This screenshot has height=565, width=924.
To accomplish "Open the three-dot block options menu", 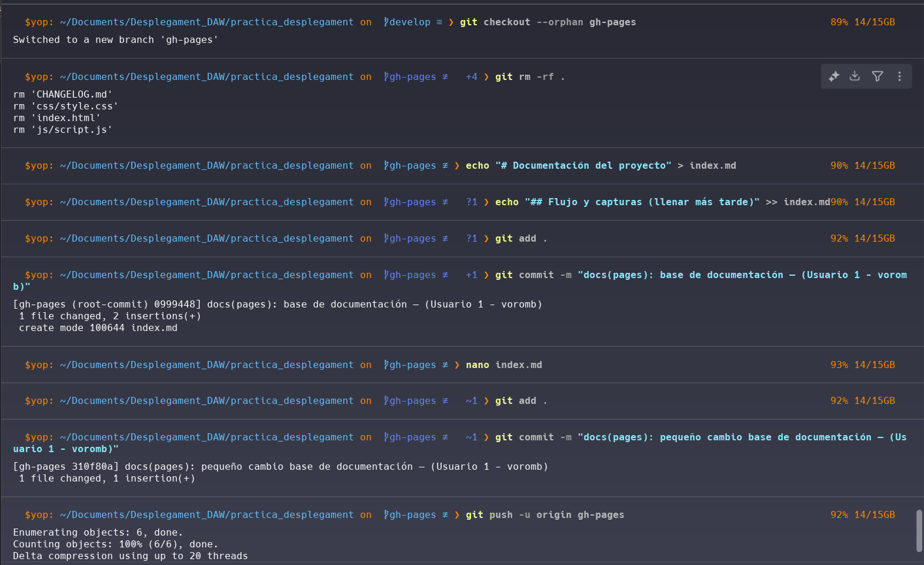I will (x=899, y=76).
